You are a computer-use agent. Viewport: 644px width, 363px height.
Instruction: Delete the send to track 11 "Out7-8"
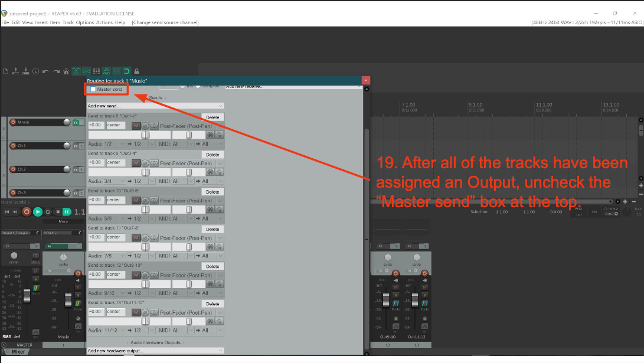tap(213, 229)
